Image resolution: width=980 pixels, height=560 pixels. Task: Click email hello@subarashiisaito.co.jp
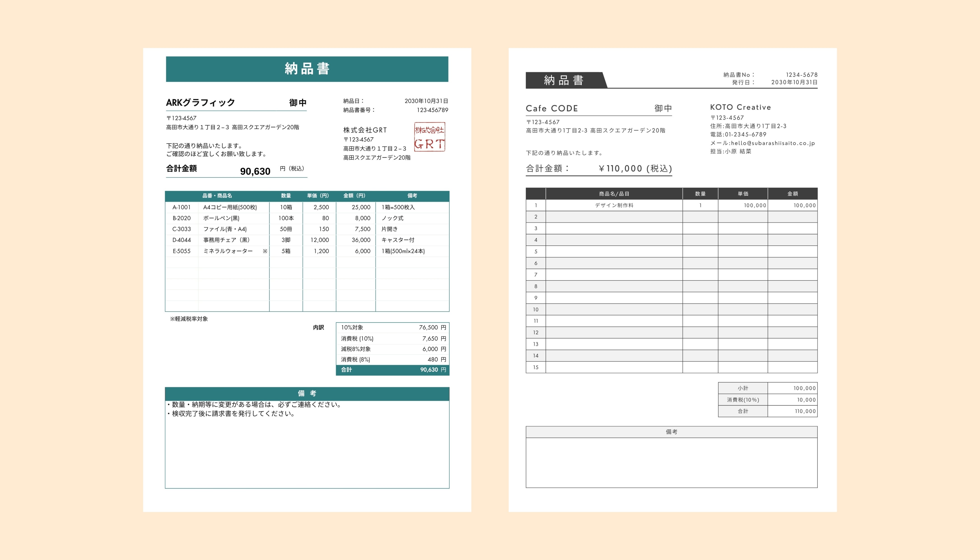coord(773,143)
